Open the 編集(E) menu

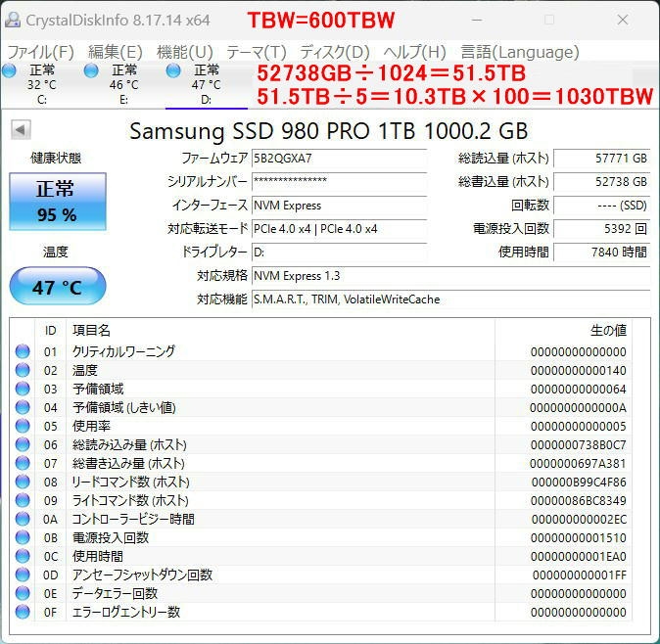pos(116,52)
